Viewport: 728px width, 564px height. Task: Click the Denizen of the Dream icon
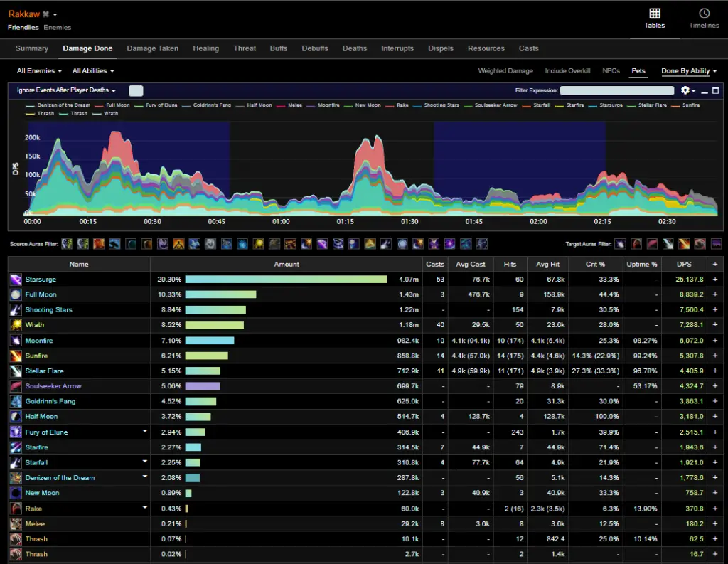pyautogui.click(x=16, y=478)
